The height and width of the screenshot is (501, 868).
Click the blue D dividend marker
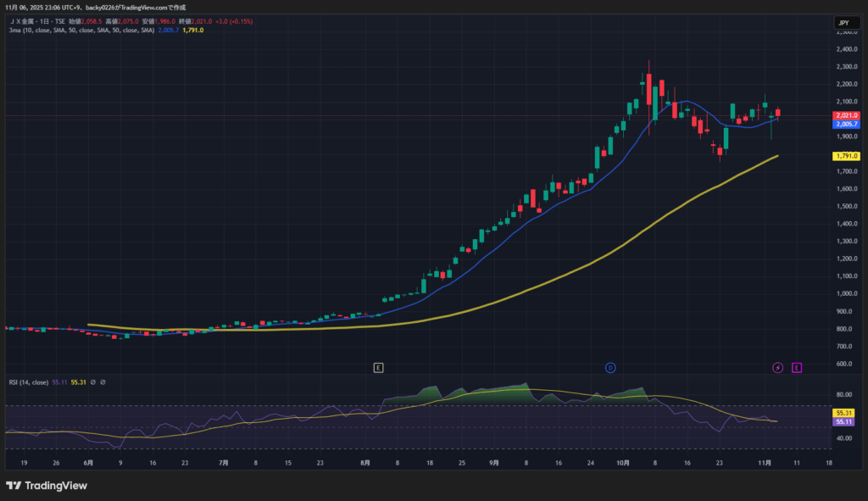(609, 367)
